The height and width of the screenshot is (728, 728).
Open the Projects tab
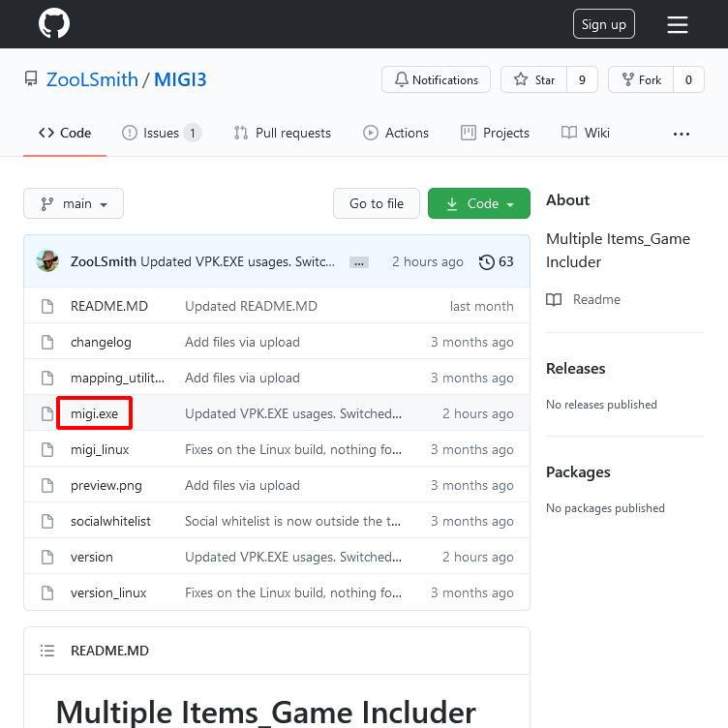pos(495,133)
